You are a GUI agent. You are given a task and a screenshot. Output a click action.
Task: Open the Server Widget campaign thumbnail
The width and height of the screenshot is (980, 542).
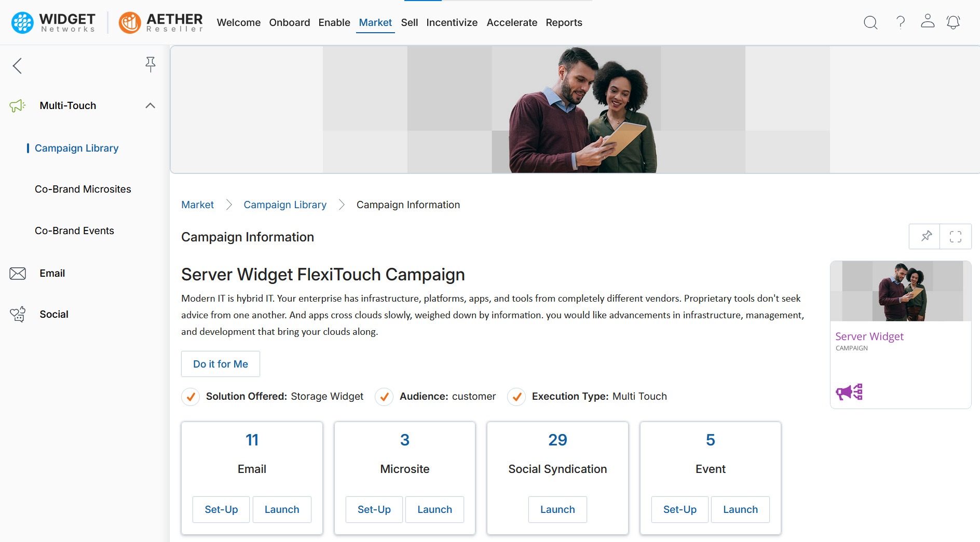tap(901, 291)
